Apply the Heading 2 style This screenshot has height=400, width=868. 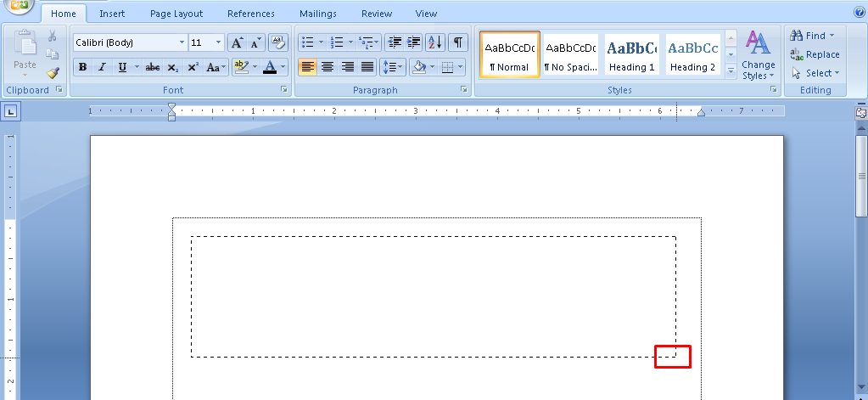[692, 54]
